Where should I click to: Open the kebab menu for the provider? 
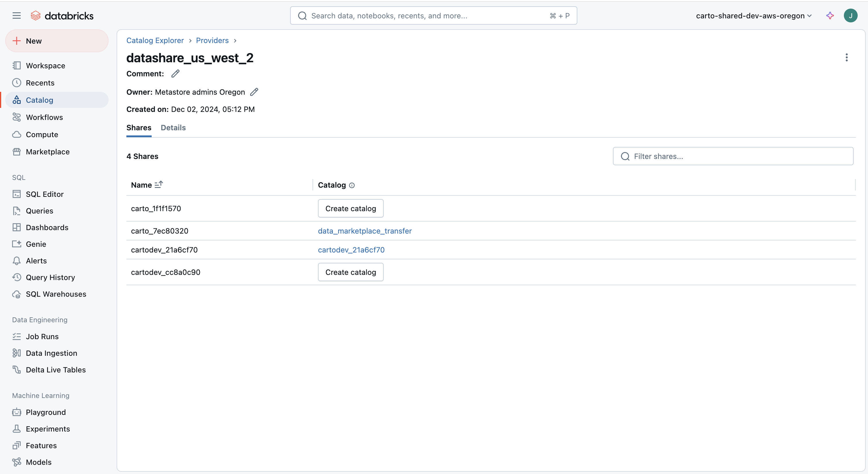pyautogui.click(x=846, y=58)
